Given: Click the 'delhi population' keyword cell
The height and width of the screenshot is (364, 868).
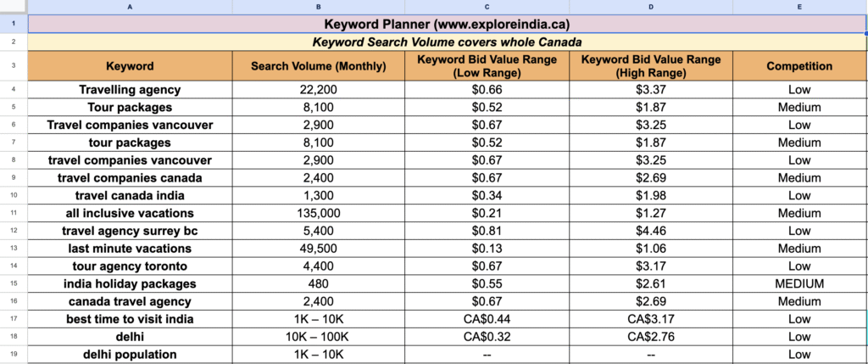Looking at the screenshot, I should pyautogui.click(x=130, y=355).
